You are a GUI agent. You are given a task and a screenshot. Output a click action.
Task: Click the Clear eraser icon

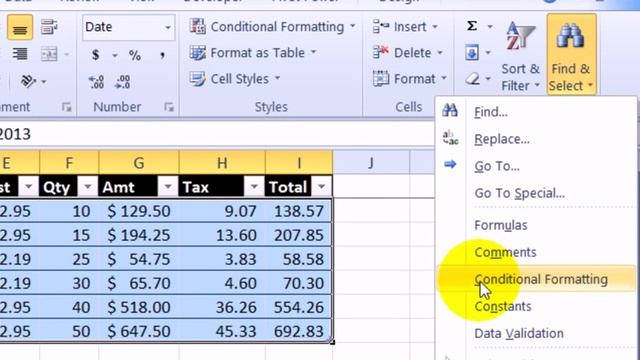pos(473,79)
